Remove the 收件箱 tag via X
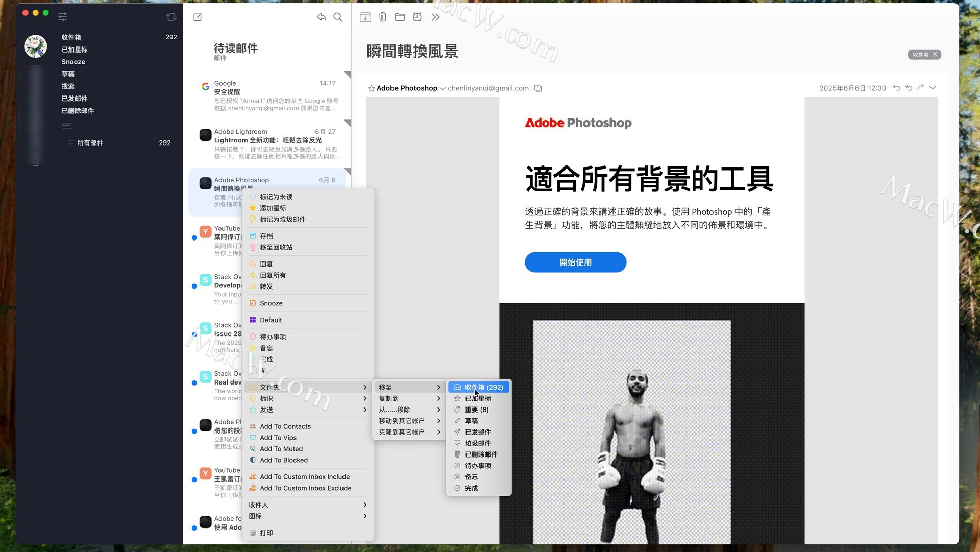The width and height of the screenshot is (980, 552). [x=935, y=55]
